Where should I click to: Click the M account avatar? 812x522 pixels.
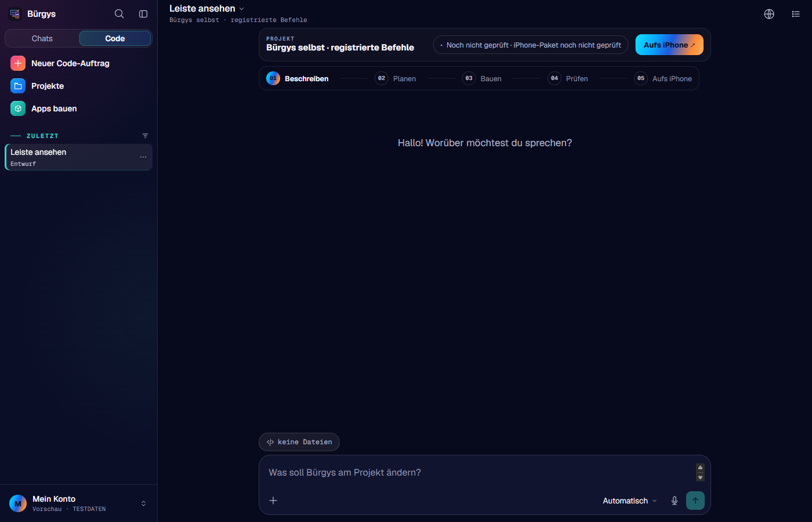pos(18,503)
